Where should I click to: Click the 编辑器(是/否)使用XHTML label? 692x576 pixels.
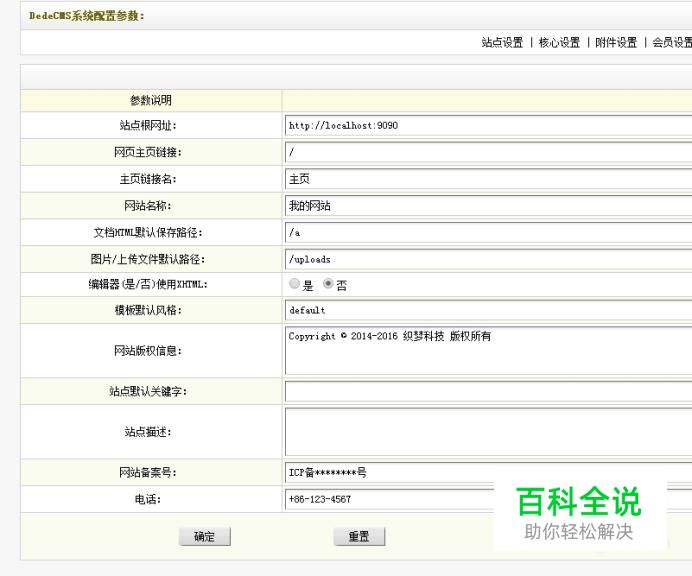pyautogui.click(x=148, y=284)
